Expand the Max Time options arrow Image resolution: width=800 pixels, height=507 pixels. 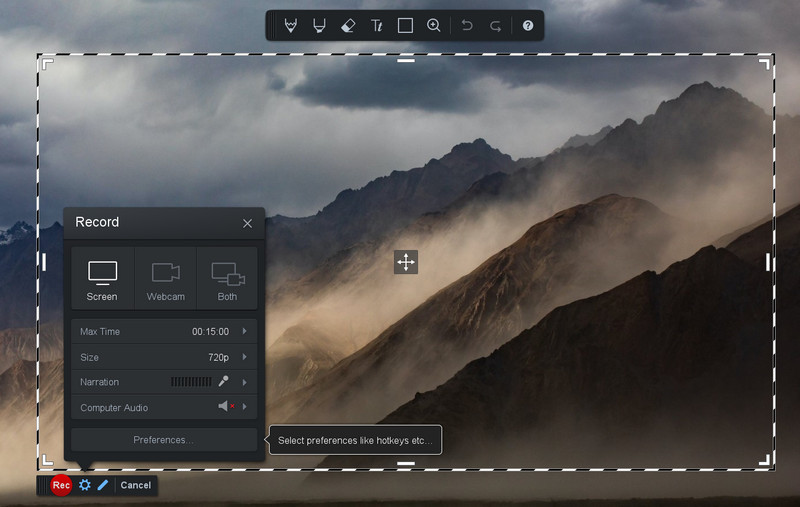[245, 332]
